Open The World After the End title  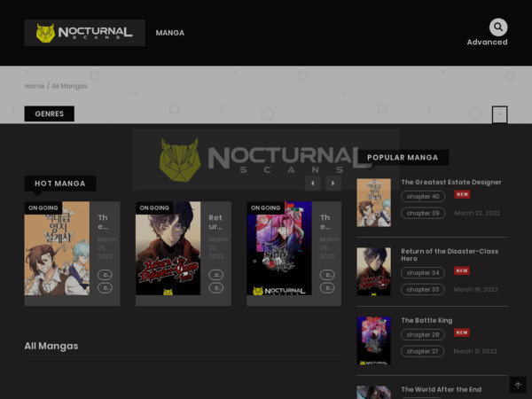click(x=441, y=389)
